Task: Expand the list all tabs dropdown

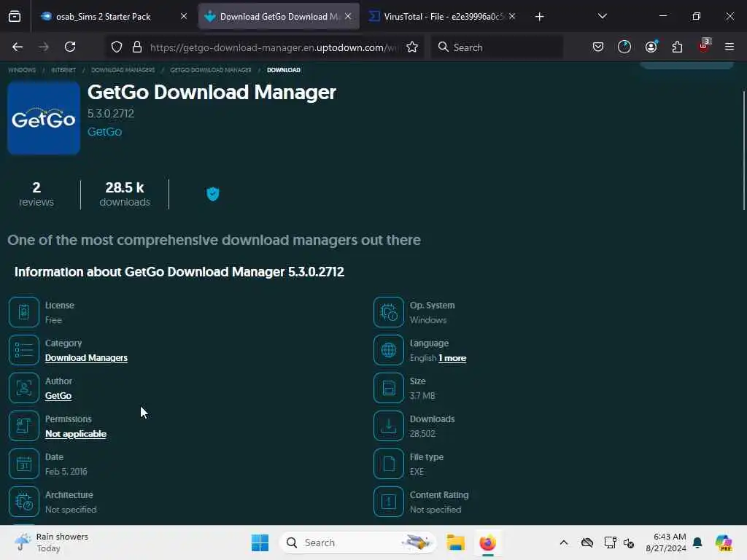Action: point(602,16)
